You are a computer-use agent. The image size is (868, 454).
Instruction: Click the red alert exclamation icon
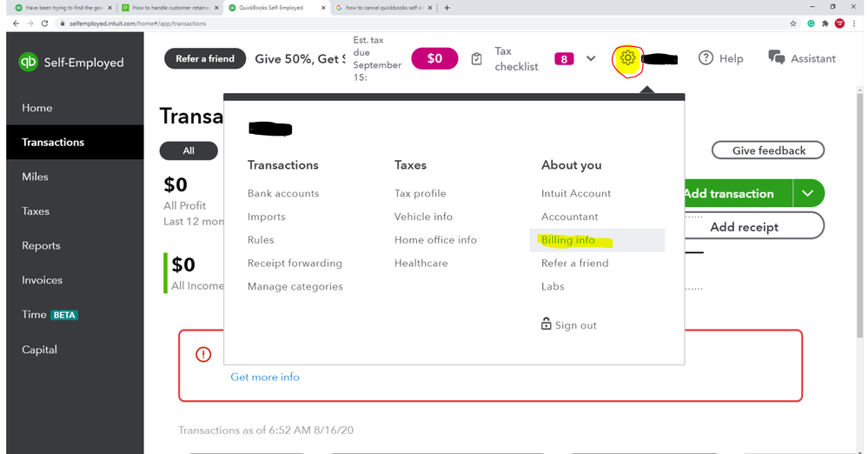[203, 354]
